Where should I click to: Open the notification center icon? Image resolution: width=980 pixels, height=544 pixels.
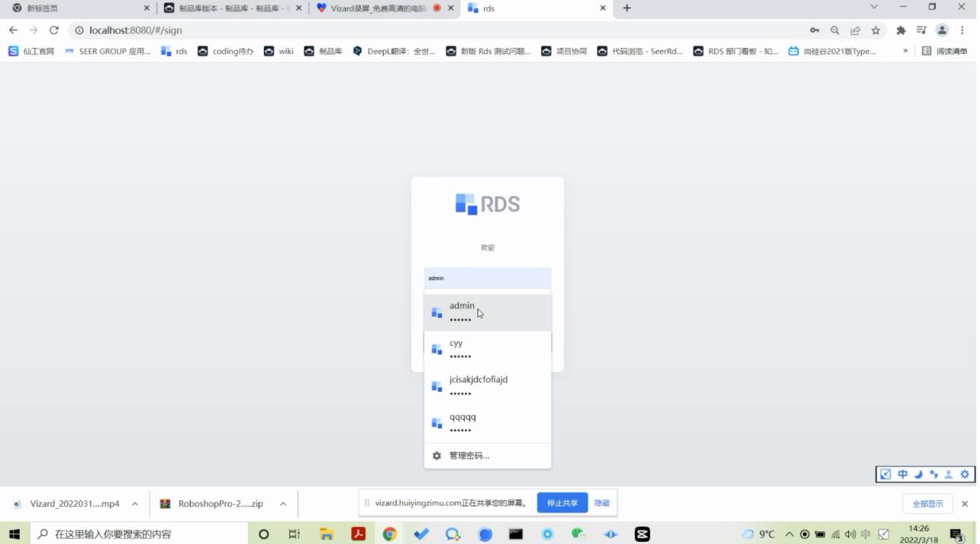[956, 534]
